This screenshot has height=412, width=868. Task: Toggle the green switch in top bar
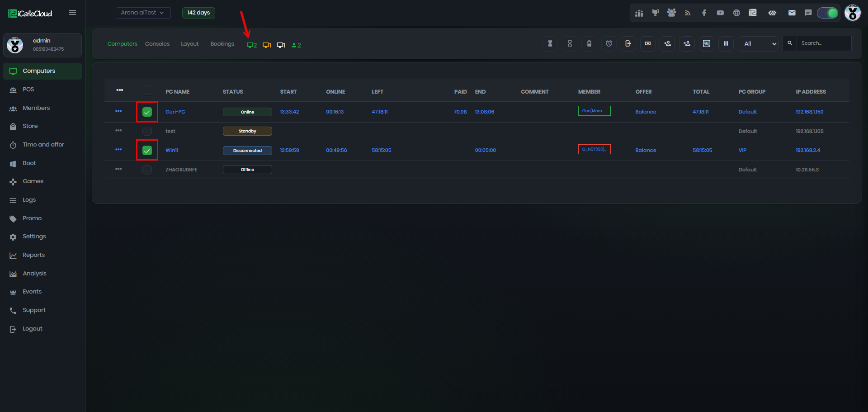[x=828, y=13]
